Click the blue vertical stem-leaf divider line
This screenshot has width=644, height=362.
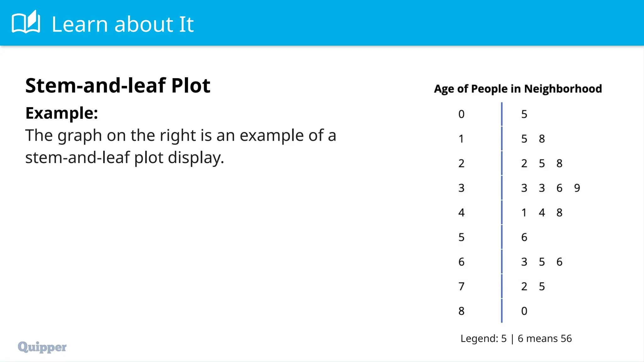pos(502,212)
